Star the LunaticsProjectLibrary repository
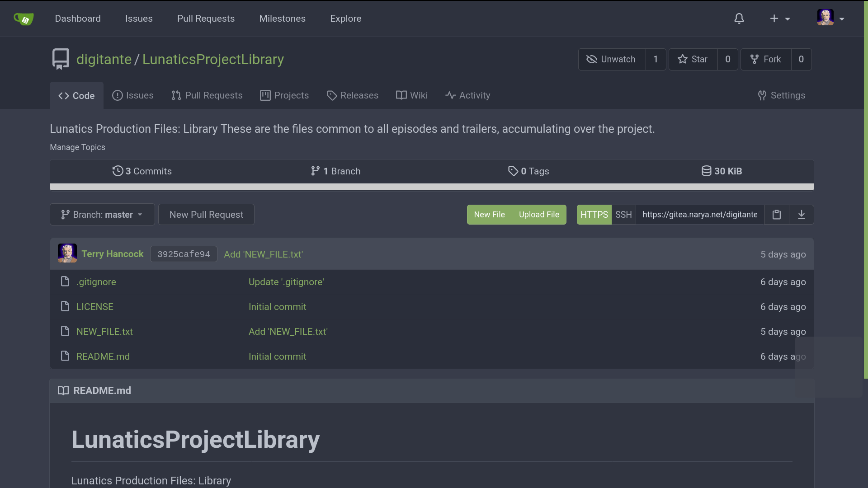The width and height of the screenshot is (868, 488). pyautogui.click(x=693, y=59)
